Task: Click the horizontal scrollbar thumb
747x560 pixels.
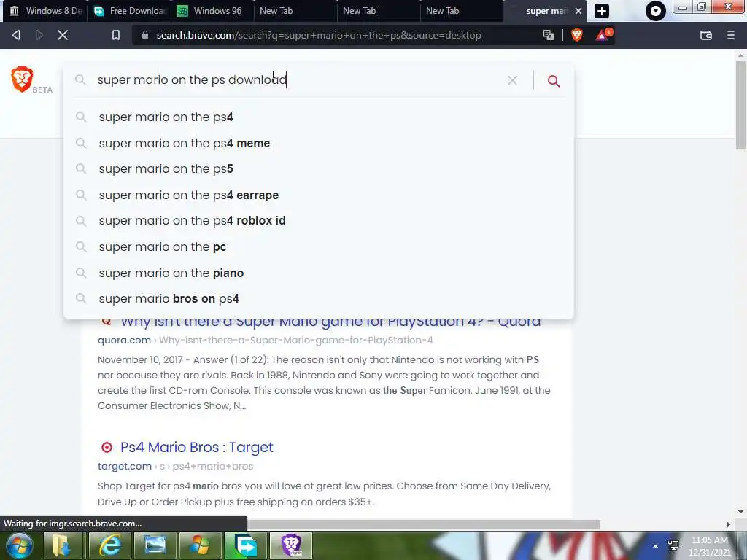Action: [x=424, y=524]
